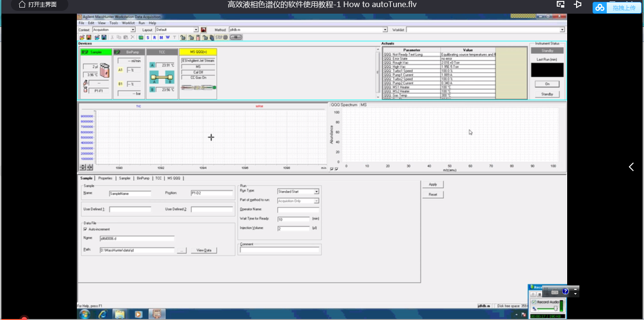This screenshot has width=644, height=320.
Task: Click the BinPump device header check icon
Action: pos(117,52)
